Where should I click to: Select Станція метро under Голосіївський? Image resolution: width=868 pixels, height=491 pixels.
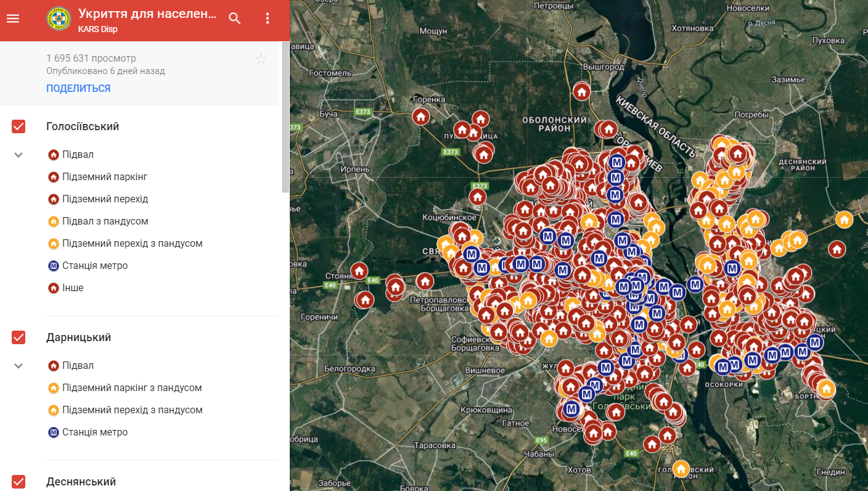pos(95,266)
